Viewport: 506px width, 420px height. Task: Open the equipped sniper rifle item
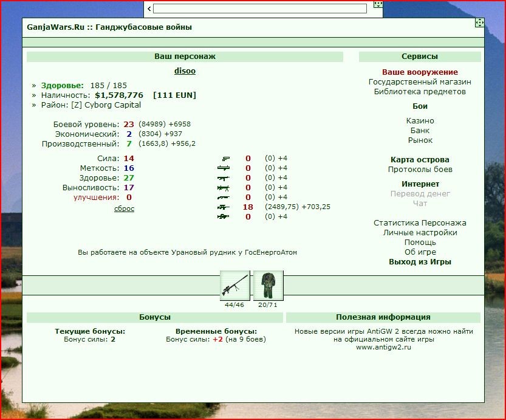pos(234,286)
